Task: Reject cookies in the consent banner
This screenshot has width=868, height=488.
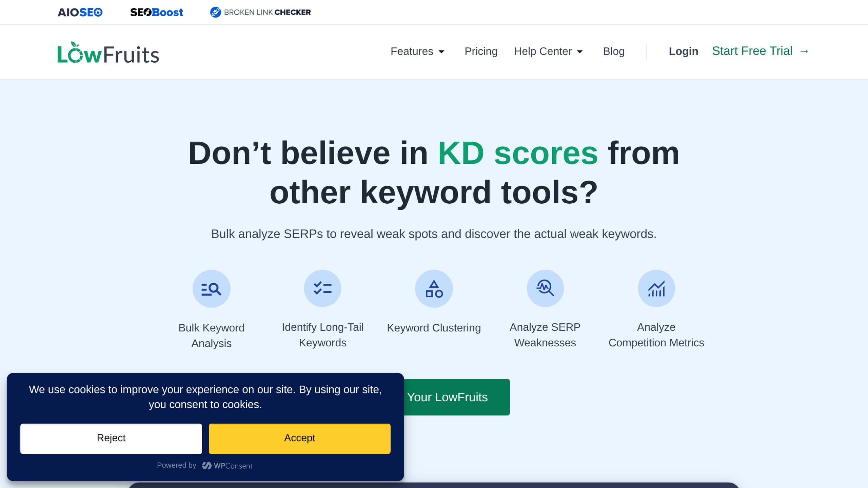Action: click(x=111, y=438)
